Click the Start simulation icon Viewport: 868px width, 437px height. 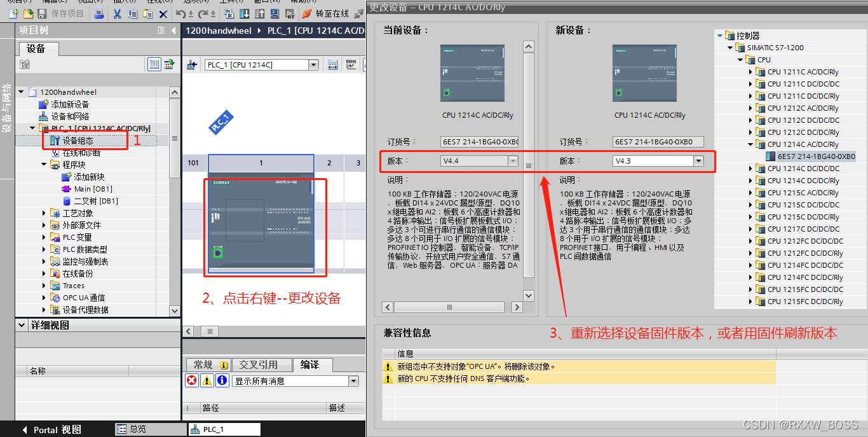tap(275, 13)
